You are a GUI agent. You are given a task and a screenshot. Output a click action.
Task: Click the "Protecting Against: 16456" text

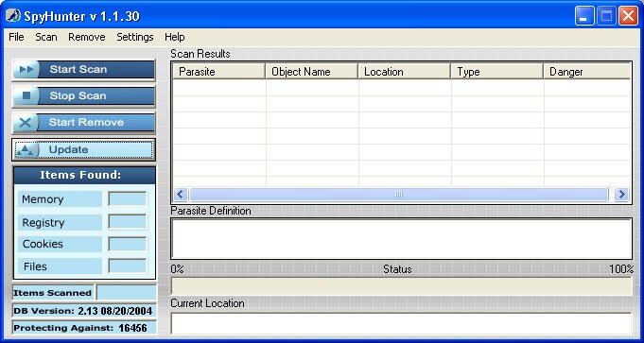(80, 328)
